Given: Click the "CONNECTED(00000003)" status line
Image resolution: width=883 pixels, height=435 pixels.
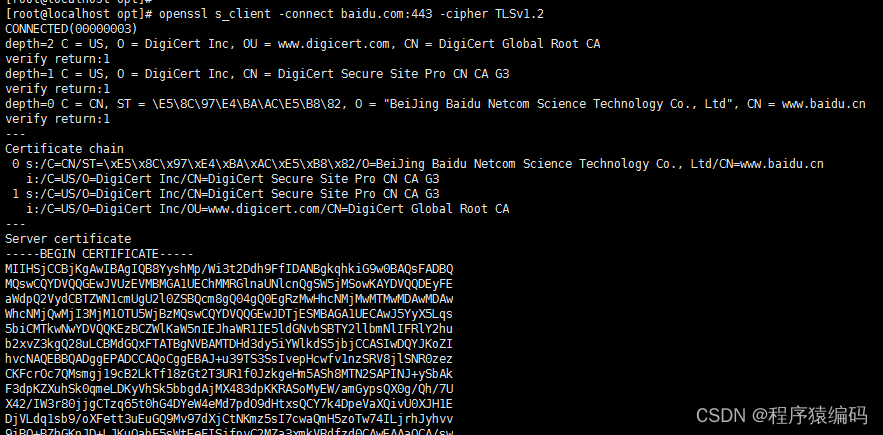Looking at the screenshot, I should (x=71, y=29).
